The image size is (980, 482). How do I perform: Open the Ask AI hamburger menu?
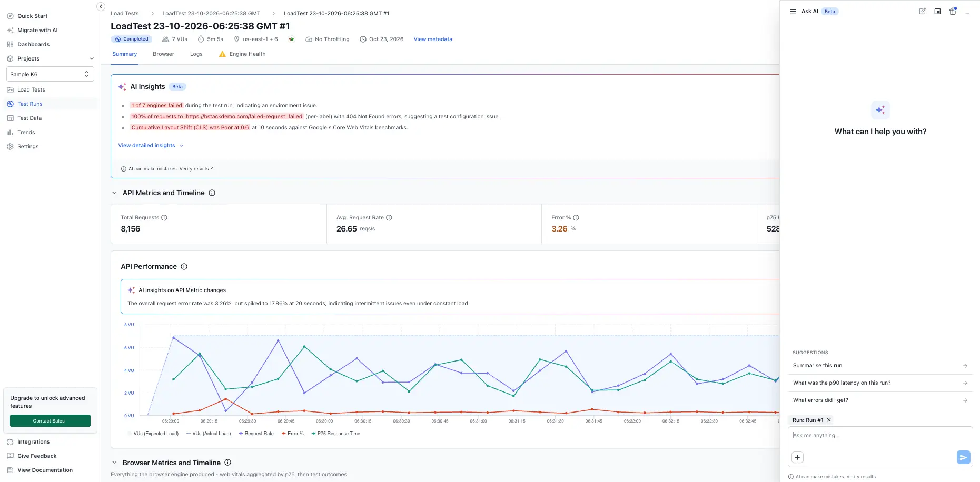coord(793,11)
